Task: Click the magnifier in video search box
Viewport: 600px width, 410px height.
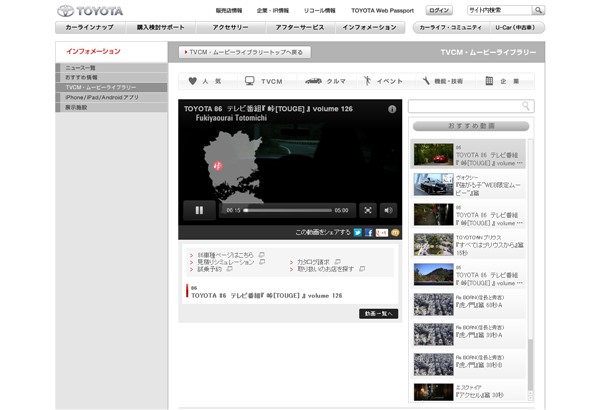Action: click(526, 106)
